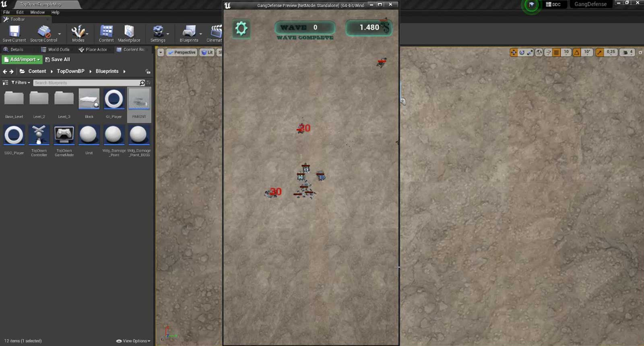Click the Save All button
Viewport: 644px width, 346px height.
(58, 60)
